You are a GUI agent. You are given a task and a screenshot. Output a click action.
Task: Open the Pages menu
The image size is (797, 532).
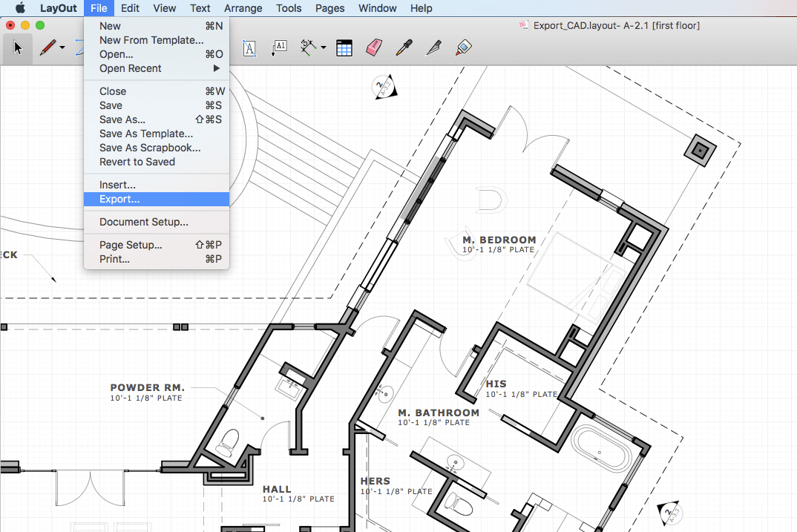coord(330,8)
